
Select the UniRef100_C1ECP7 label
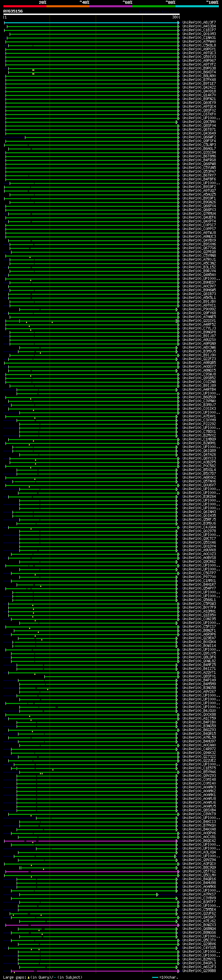click(199, 30)
